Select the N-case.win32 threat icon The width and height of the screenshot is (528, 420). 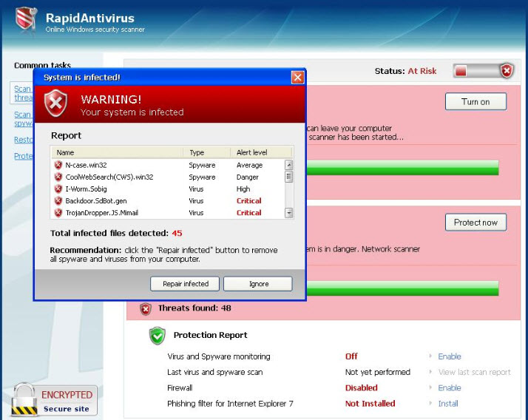58,165
